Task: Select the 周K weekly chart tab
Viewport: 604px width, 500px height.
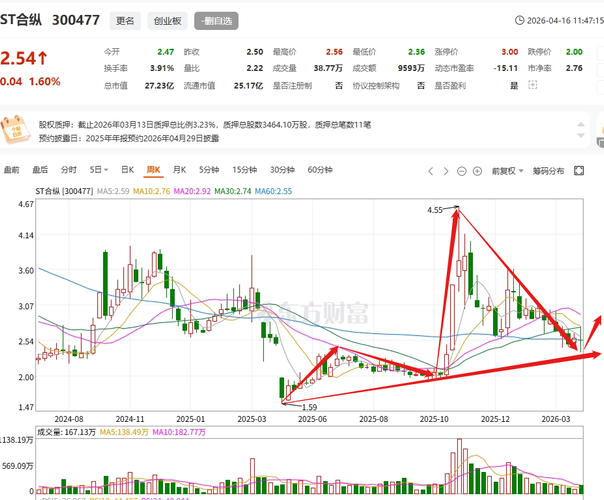Action: point(153,170)
